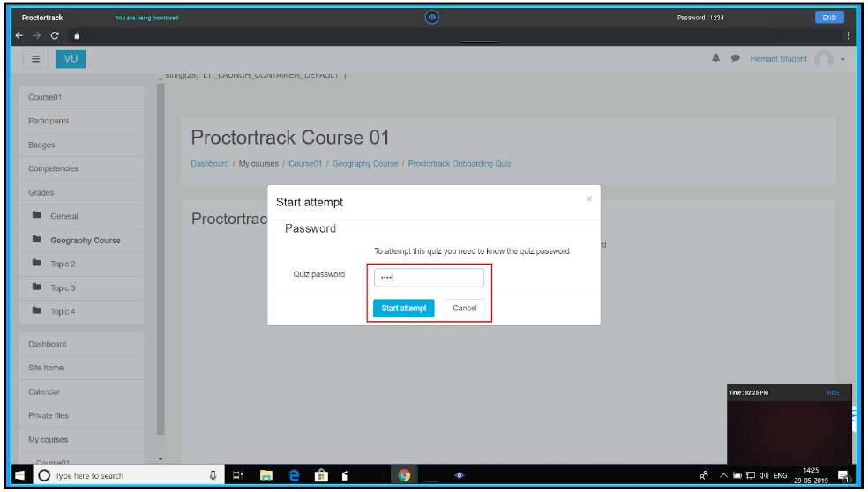868x492 pixels.
Task: Open Geography Course section folder
Action: tap(81, 240)
